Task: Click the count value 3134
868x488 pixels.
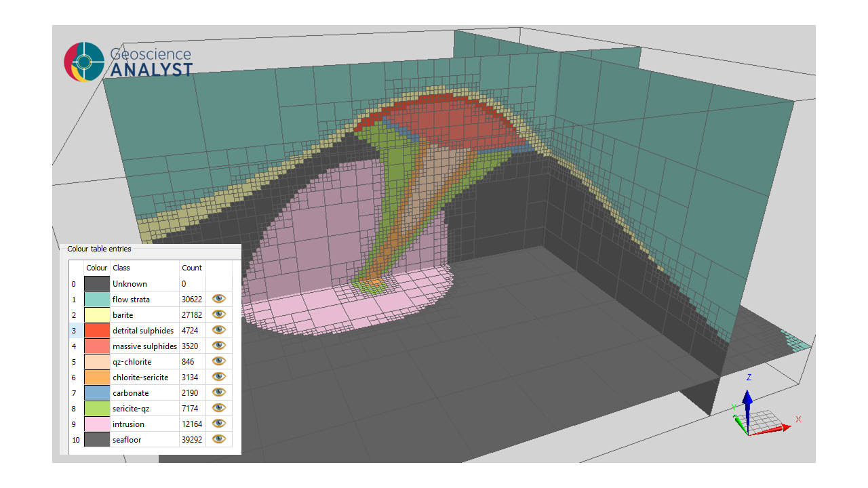Action: (x=191, y=378)
